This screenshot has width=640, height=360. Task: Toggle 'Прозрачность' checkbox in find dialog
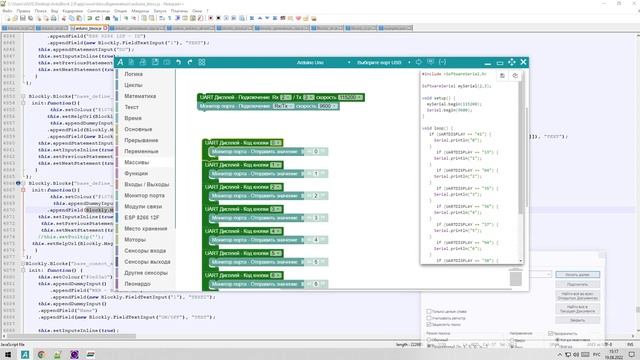(551, 333)
